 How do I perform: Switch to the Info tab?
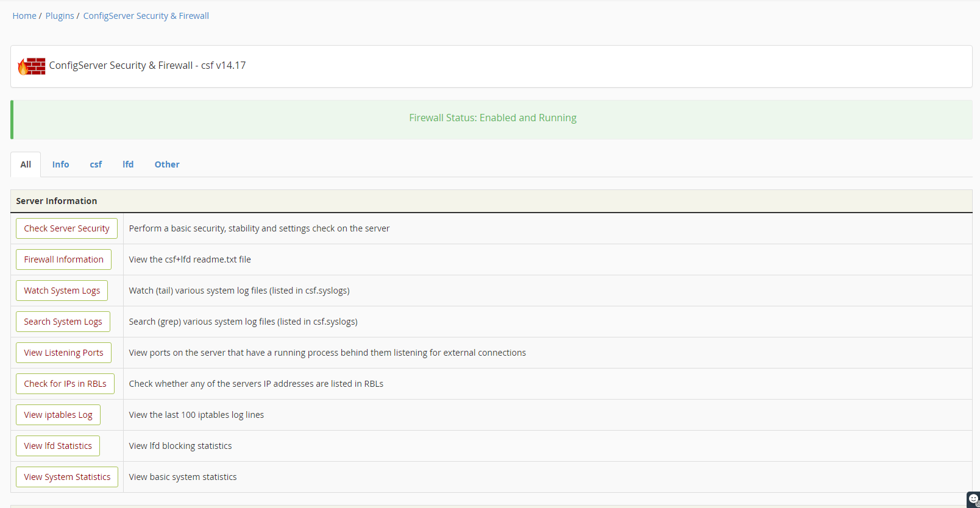point(60,164)
